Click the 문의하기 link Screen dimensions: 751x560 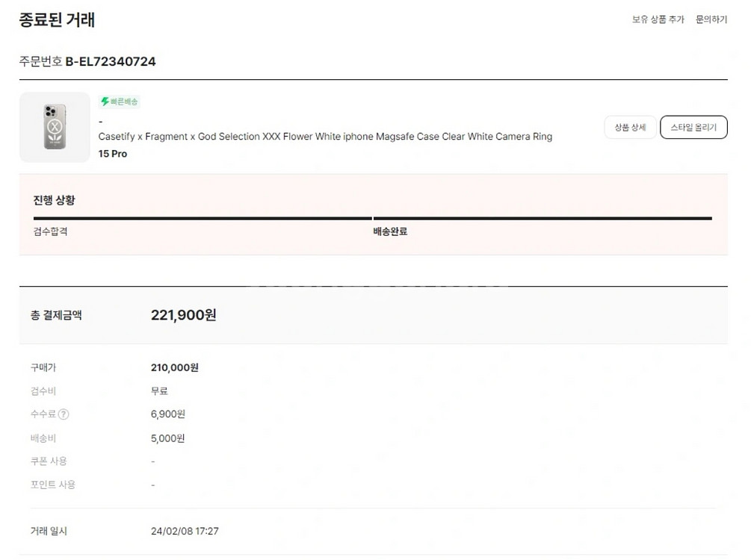click(711, 19)
